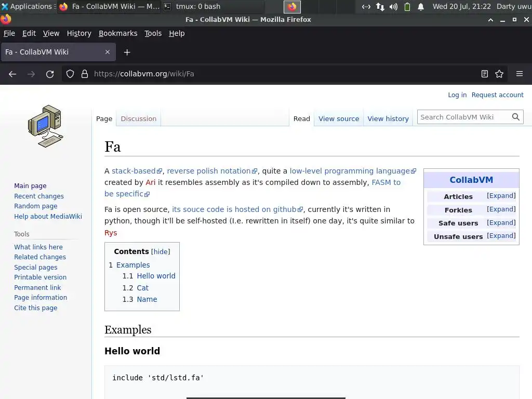This screenshot has height=399, width=532.
Task: Click the network connection tray icon
Action: (380, 6)
